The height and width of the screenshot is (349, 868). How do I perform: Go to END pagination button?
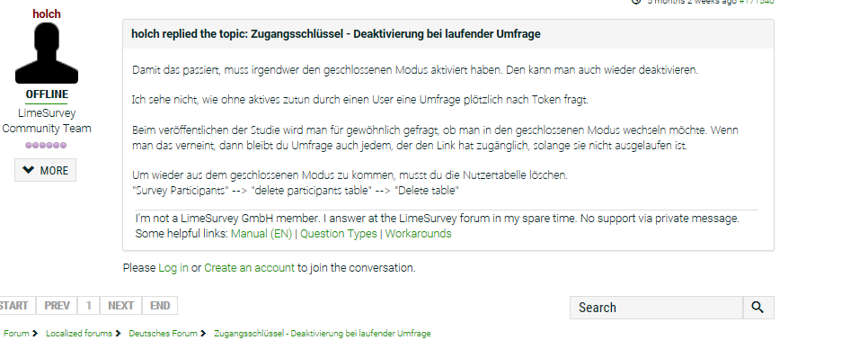tap(160, 305)
